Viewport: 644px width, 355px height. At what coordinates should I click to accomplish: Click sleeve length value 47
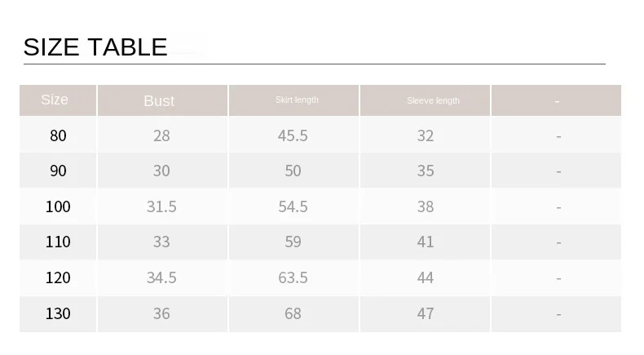[x=426, y=313]
